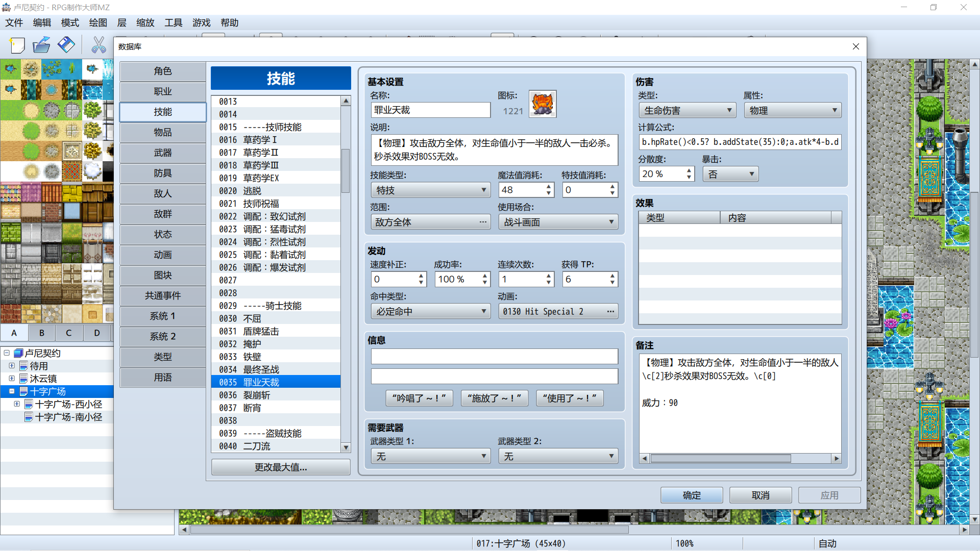980x551 pixels.
Task: Switch to the 状态 database tab
Action: (163, 234)
